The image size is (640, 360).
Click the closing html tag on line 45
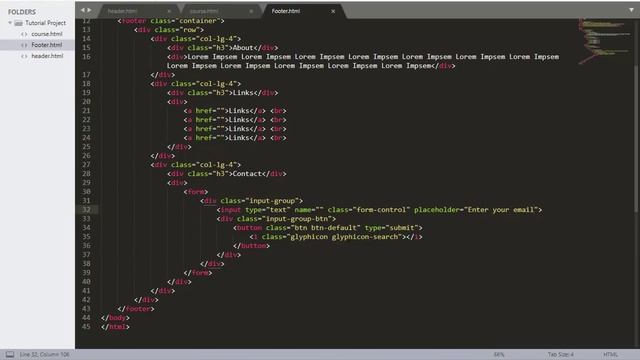(x=115, y=327)
